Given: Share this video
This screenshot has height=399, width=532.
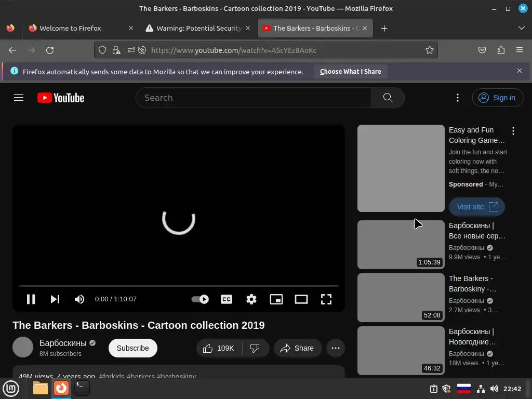Looking at the screenshot, I should [298, 348].
